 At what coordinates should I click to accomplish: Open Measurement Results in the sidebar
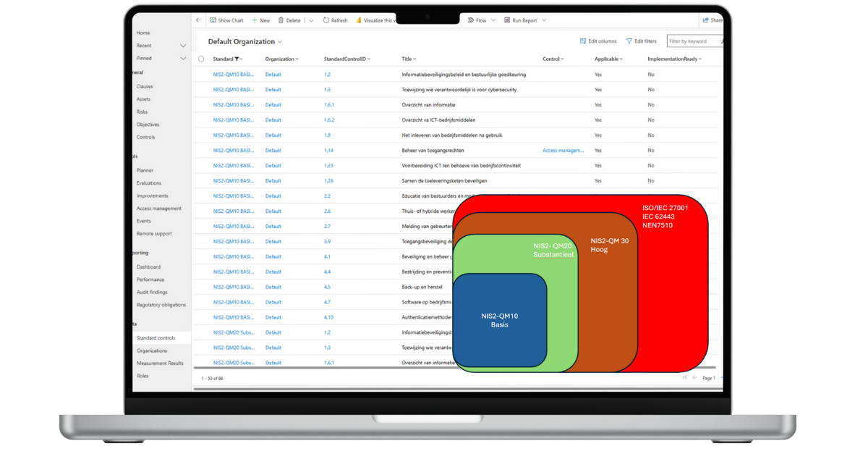(160, 363)
